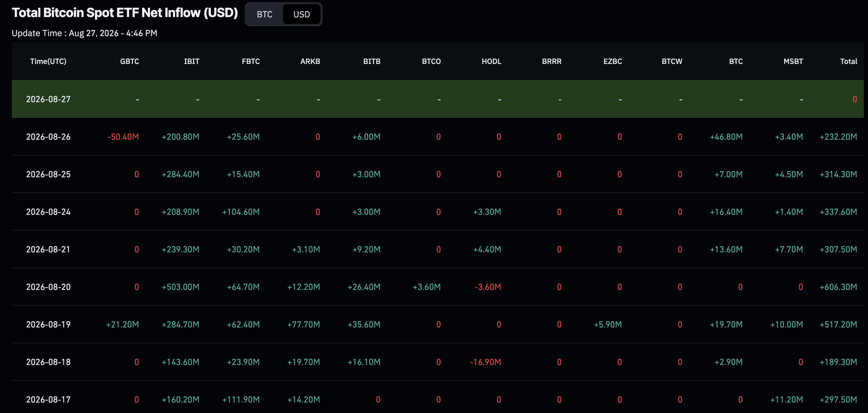
Task: Click the EZBC +5.90M value
Action: (x=608, y=325)
